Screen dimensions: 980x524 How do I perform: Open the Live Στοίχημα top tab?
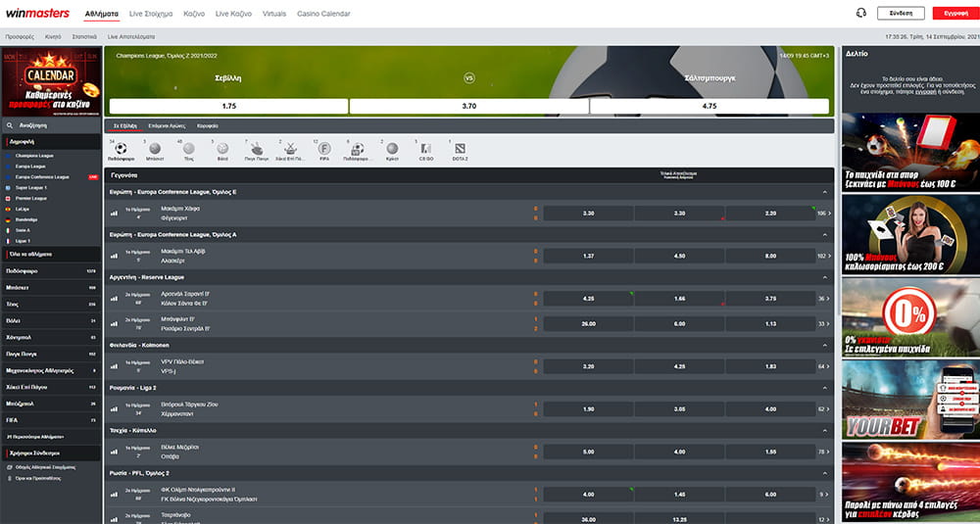click(x=151, y=14)
